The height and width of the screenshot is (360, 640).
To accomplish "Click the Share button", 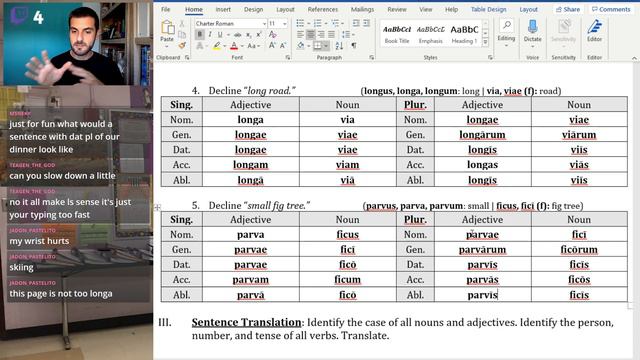I will (x=568, y=9).
